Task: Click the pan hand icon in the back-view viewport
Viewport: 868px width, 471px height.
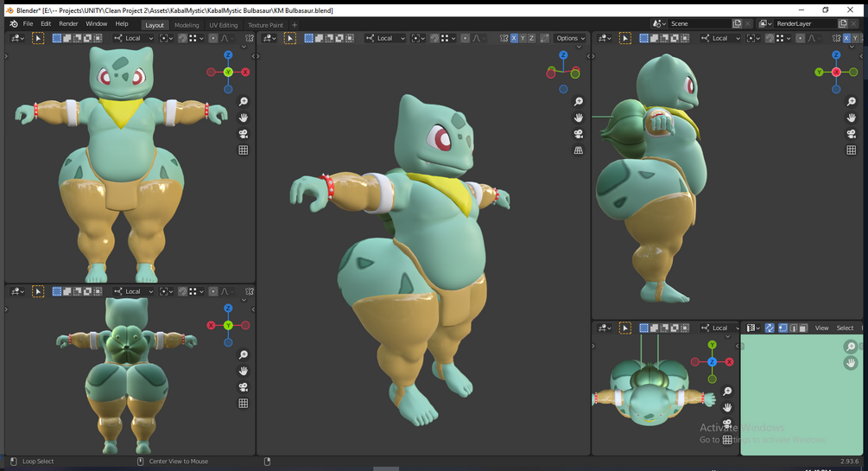Action: coord(243,371)
